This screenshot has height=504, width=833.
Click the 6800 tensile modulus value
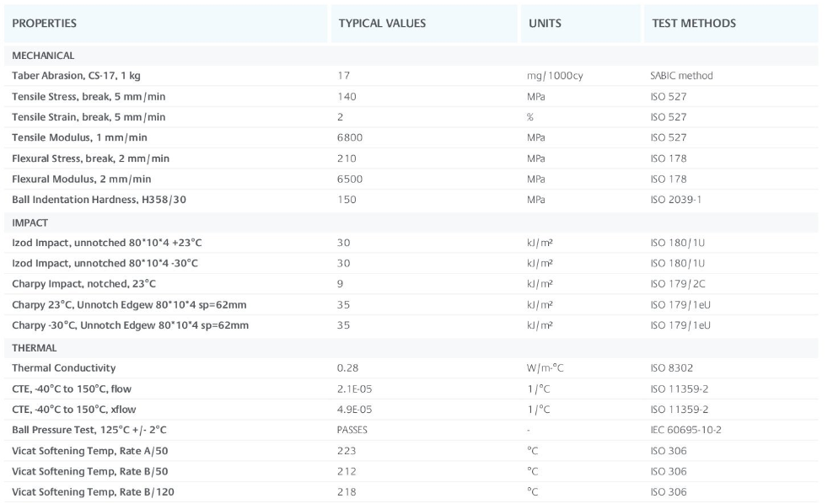349,137
